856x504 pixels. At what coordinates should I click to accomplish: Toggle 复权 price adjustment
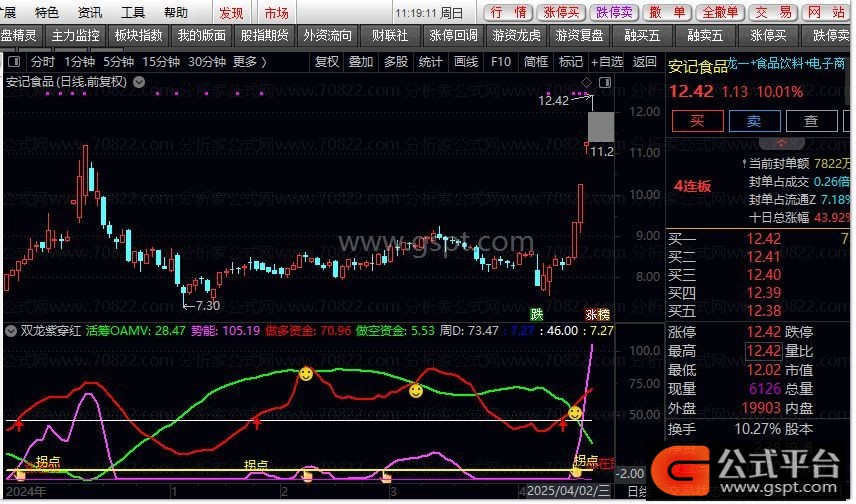327,62
